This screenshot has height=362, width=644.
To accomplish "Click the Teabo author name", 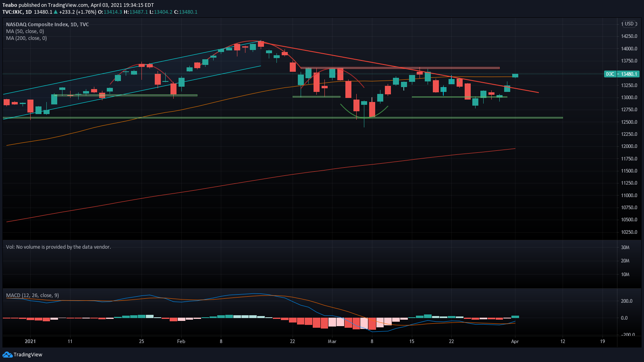I will [10, 5].
